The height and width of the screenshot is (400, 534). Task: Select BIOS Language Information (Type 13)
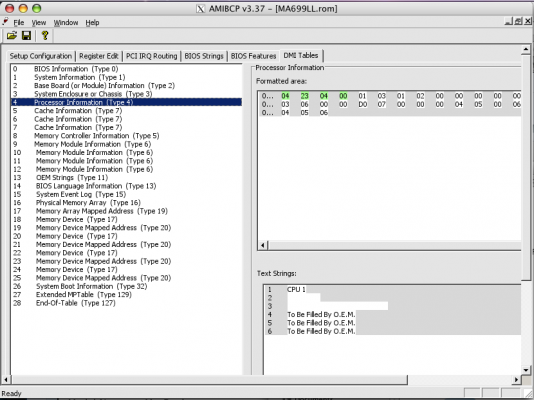(x=126, y=186)
